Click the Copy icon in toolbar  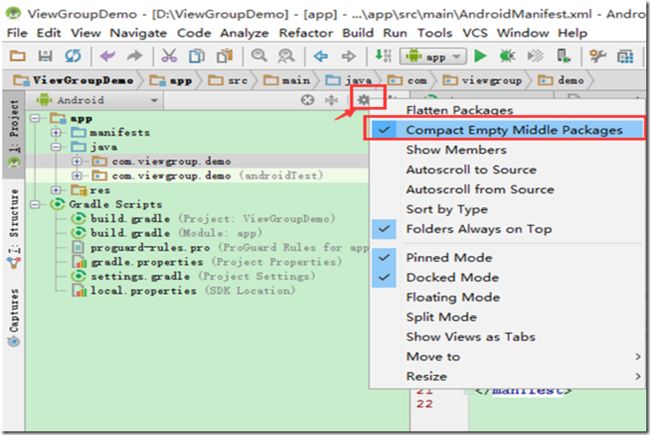pos(196,56)
